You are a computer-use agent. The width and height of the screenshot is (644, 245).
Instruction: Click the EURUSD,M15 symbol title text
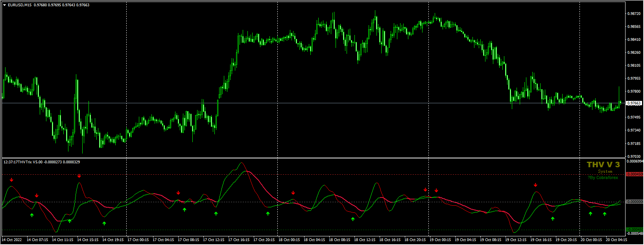[x=20, y=5]
